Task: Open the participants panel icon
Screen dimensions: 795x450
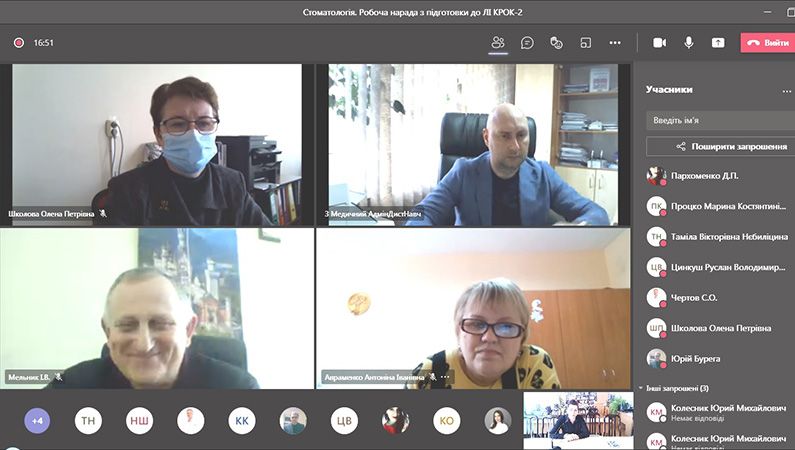Action: (x=498, y=43)
